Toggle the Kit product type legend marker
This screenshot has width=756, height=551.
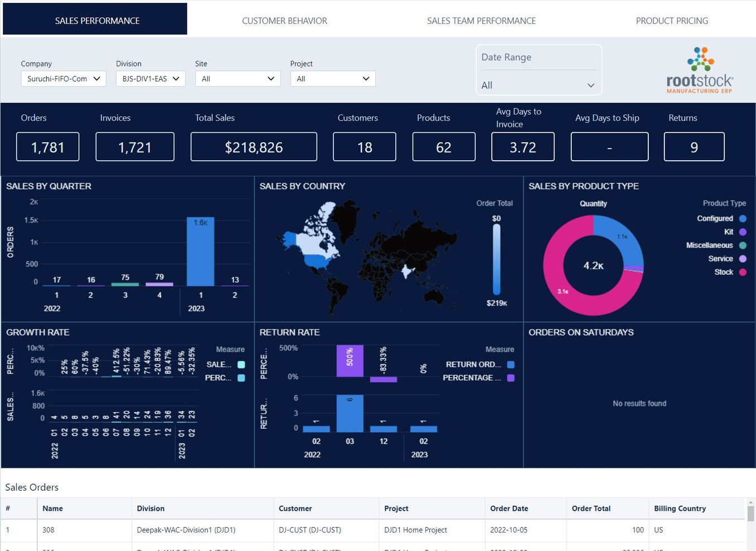(743, 232)
